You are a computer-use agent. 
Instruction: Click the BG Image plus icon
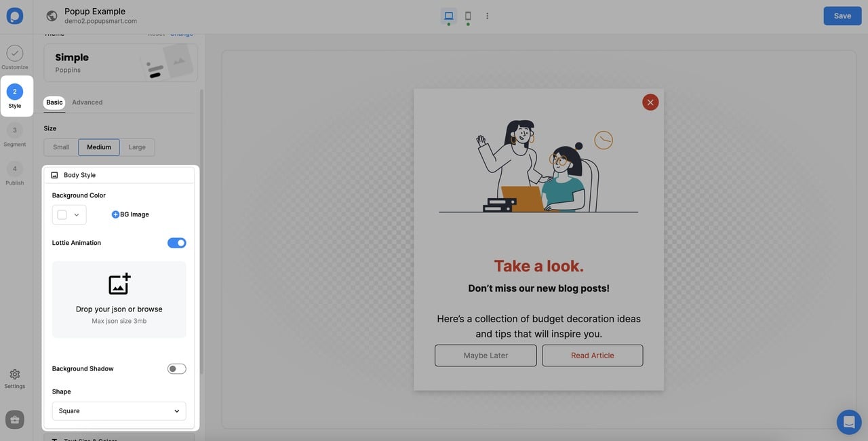(x=115, y=214)
